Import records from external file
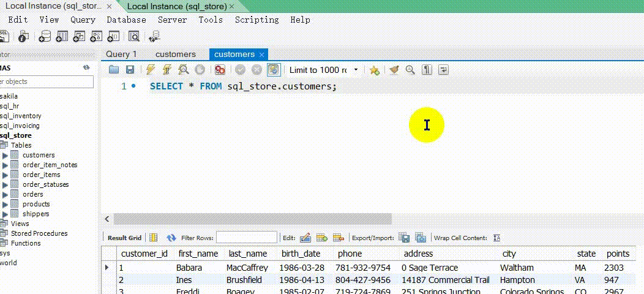The width and height of the screenshot is (644, 294). point(421,238)
